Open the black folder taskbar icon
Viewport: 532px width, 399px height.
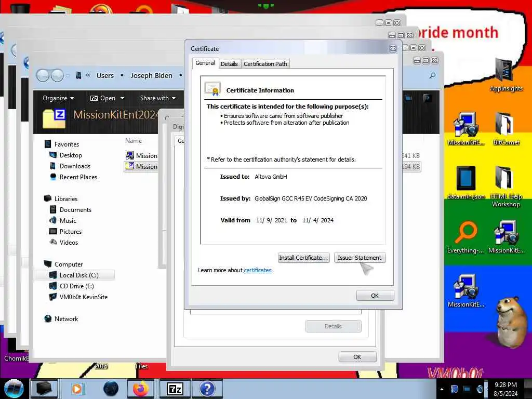click(44, 389)
